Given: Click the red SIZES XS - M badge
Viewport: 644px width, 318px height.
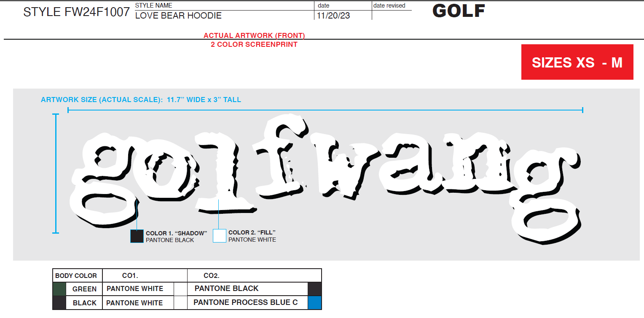Looking at the screenshot, I should 577,62.
